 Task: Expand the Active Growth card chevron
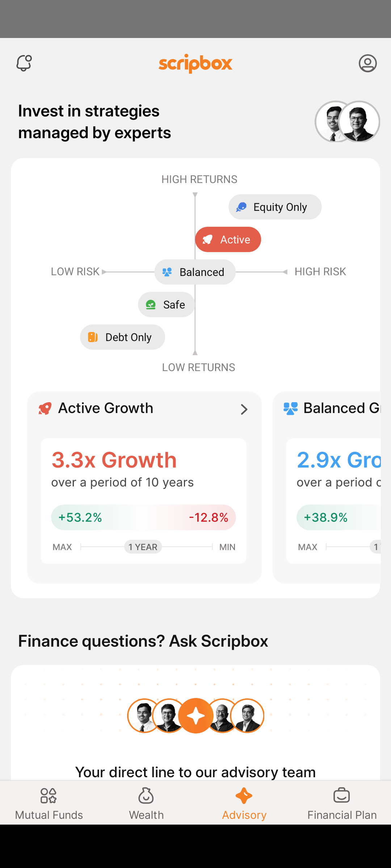pyautogui.click(x=244, y=409)
